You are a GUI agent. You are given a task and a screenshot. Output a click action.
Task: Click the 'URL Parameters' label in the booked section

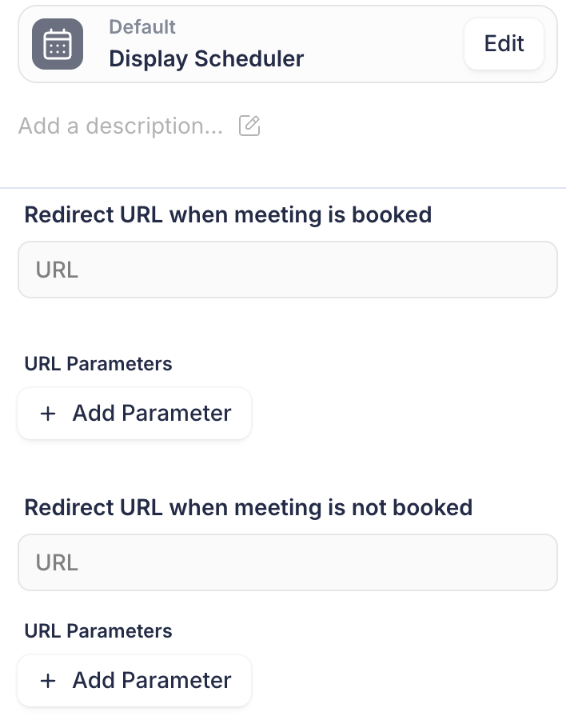coord(98,363)
